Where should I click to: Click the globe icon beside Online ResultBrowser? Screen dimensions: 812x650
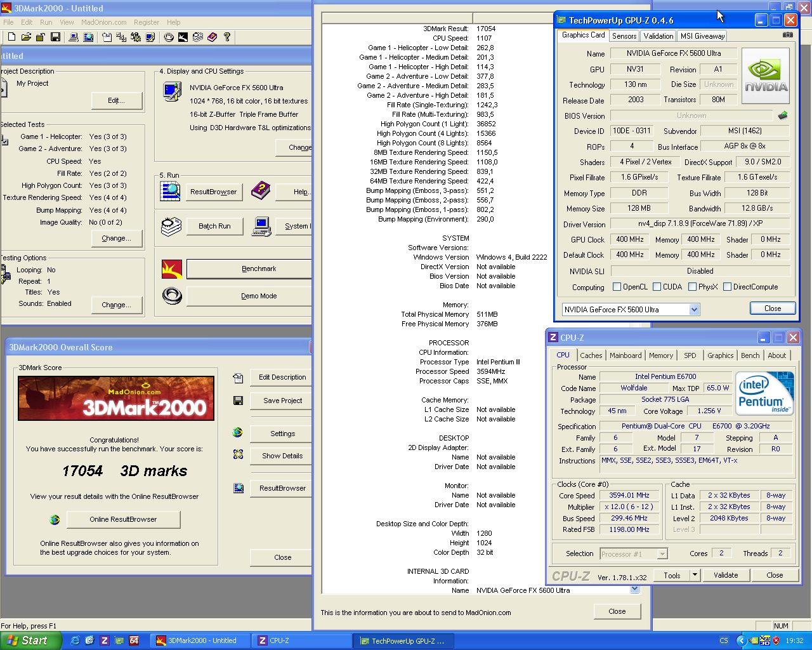point(55,519)
